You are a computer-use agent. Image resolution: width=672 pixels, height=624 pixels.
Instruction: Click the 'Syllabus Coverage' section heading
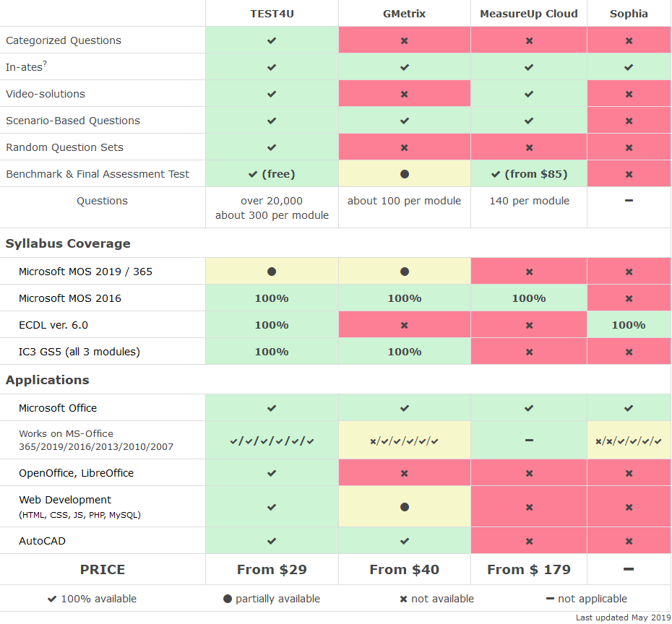tap(68, 243)
